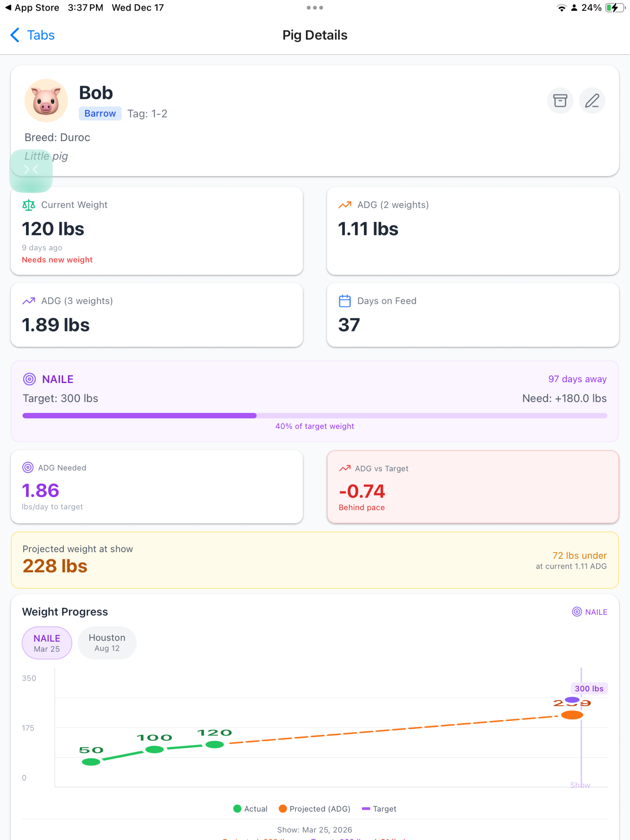Tap the Current Weight scale icon
The width and height of the screenshot is (630, 840).
(x=28, y=205)
